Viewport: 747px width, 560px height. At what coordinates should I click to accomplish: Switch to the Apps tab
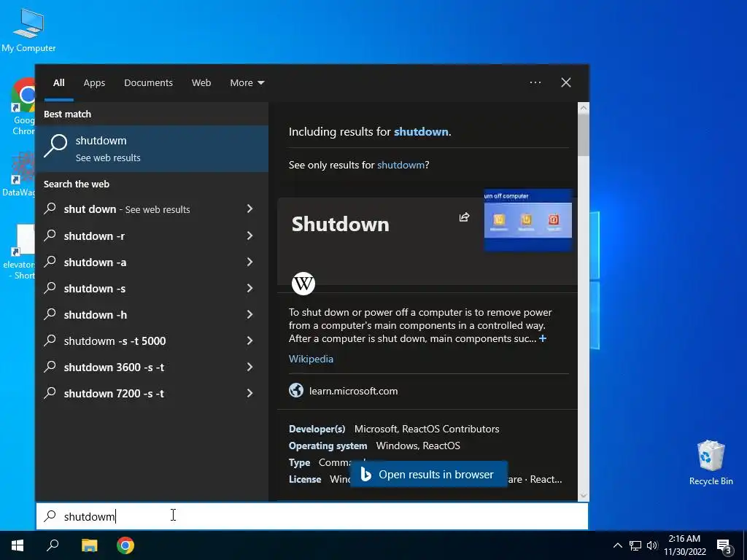pos(94,82)
